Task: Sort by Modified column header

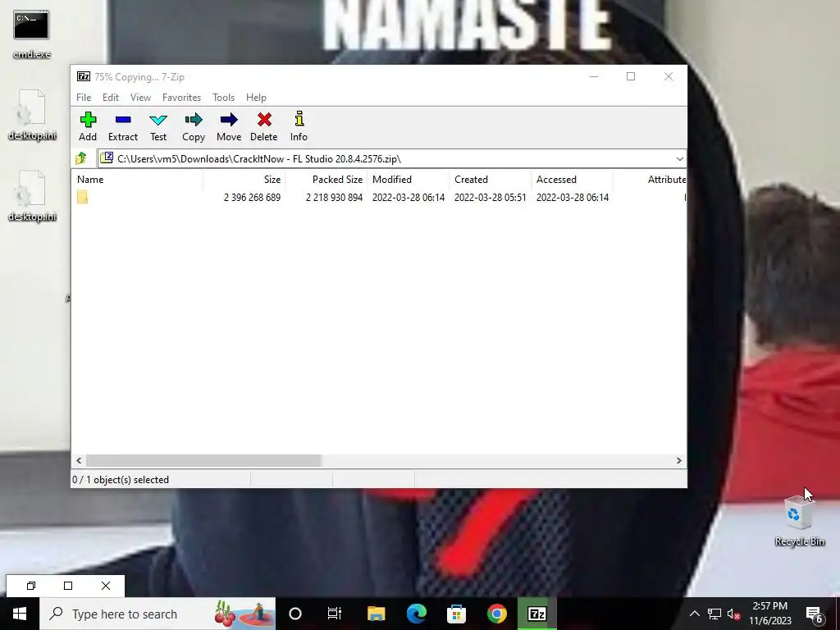Action: pos(409,180)
